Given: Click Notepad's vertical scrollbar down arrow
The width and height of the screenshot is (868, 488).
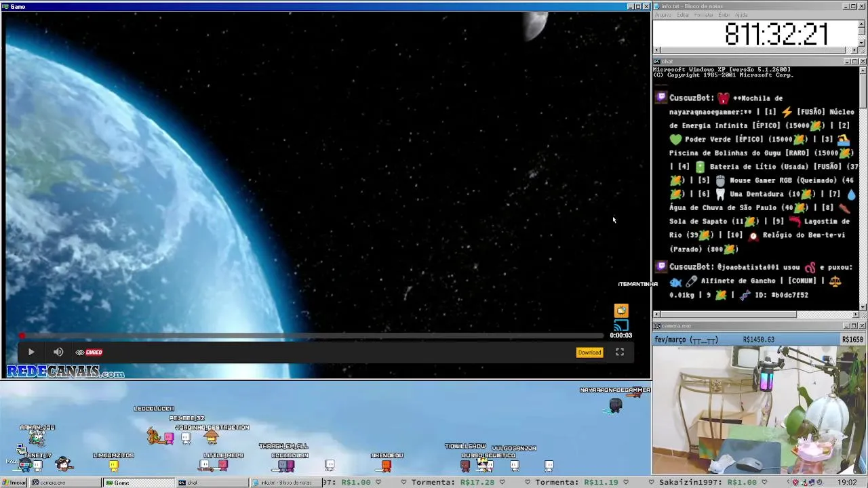Looking at the screenshot, I should [x=862, y=44].
